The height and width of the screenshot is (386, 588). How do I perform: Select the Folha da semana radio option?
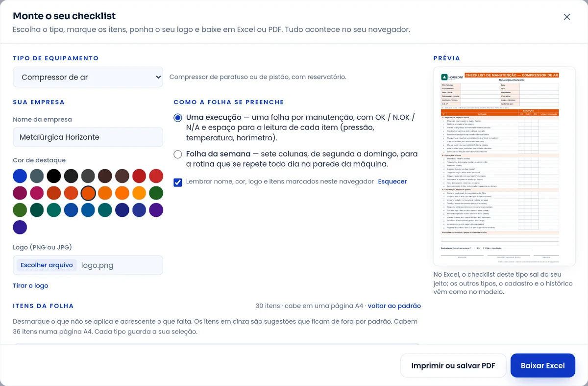178,154
